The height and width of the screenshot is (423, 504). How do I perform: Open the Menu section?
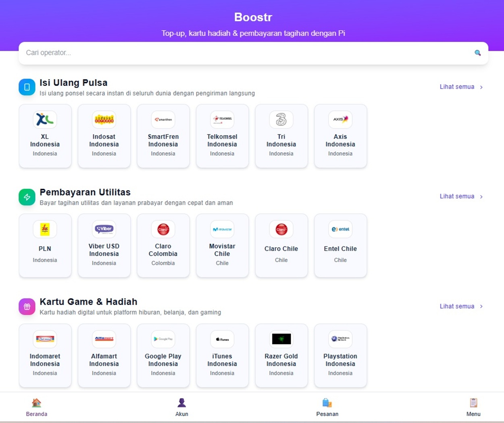[x=473, y=406]
